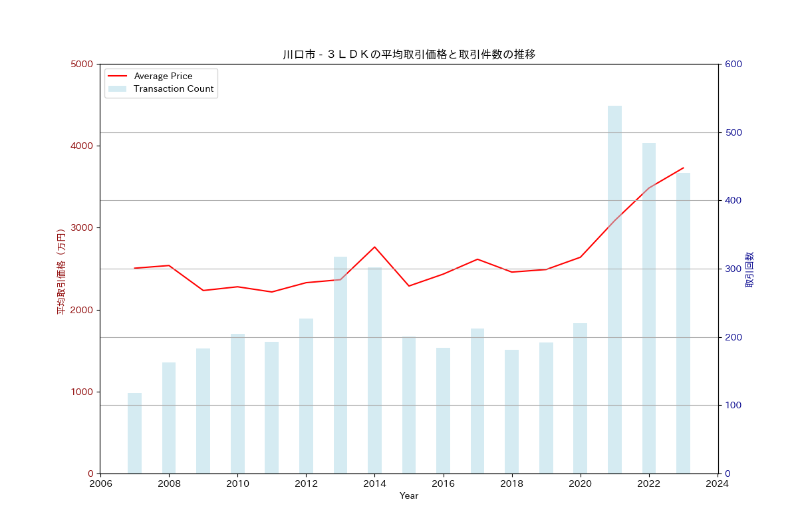Click the Transaction Count legend entry
The width and height of the screenshot is (798, 532).
[x=173, y=89]
